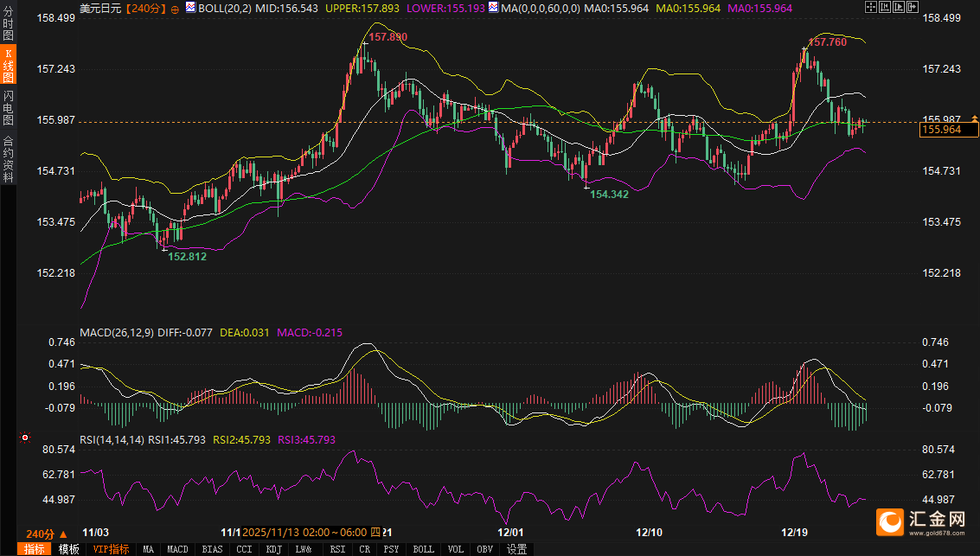Click the 设置 settings button

point(516,549)
